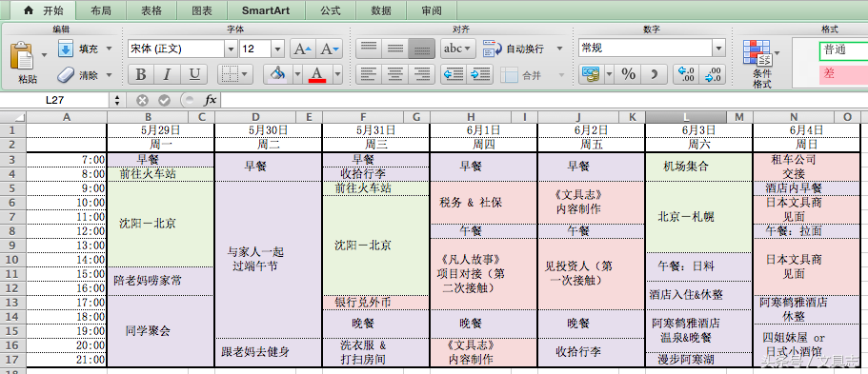Image resolution: width=868 pixels, height=374 pixels.
Task: Open the Name Box stepper arrows
Action: (117, 100)
